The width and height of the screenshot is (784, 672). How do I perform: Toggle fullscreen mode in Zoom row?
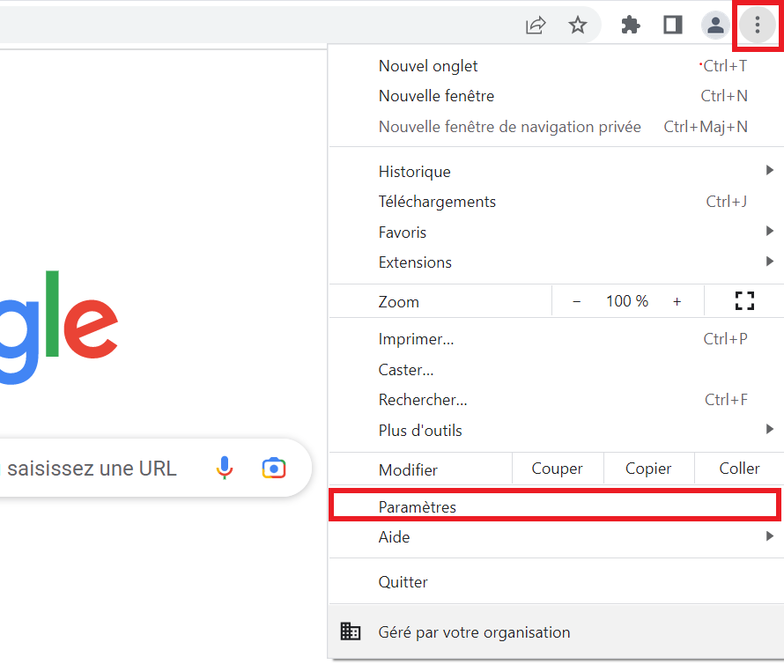pyautogui.click(x=744, y=301)
